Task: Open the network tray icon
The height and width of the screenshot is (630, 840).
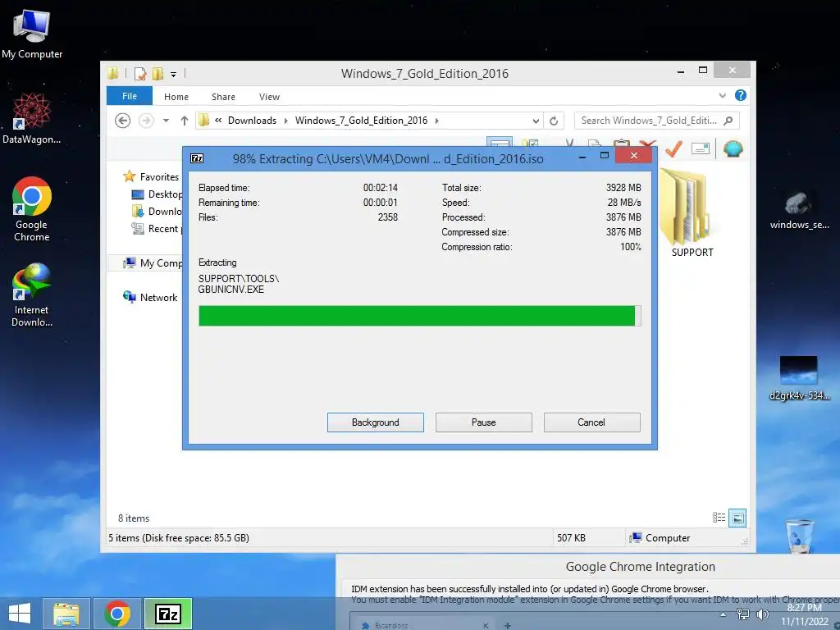Action: [743, 614]
